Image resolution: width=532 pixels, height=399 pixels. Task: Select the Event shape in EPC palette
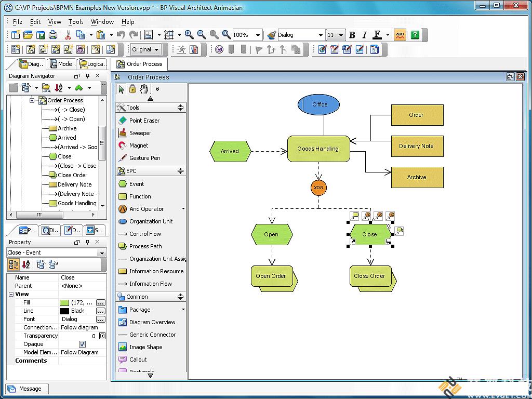(x=131, y=184)
